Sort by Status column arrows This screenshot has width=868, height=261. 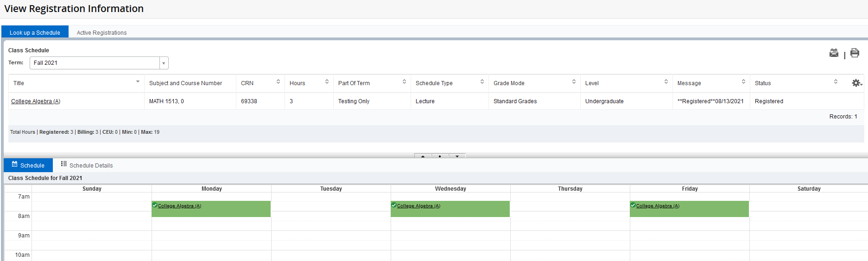[x=836, y=82]
